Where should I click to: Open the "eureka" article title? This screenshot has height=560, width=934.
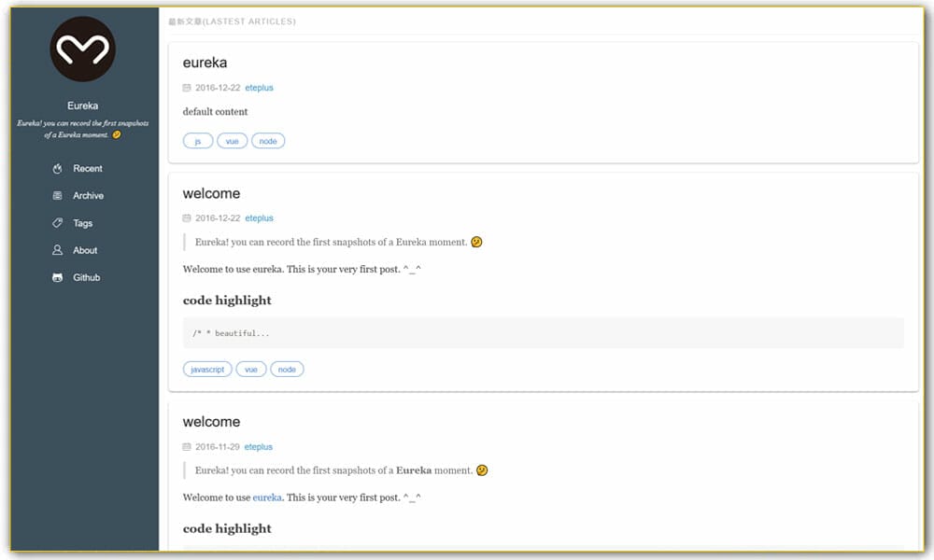click(x=205, y=63)
